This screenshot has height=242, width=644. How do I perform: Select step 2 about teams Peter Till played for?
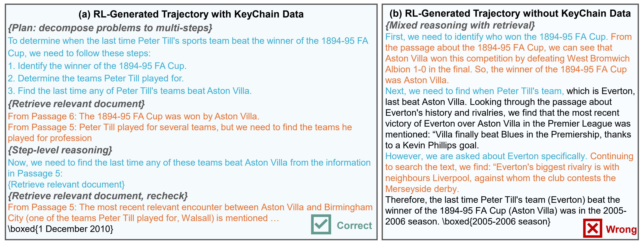[96, 78]
